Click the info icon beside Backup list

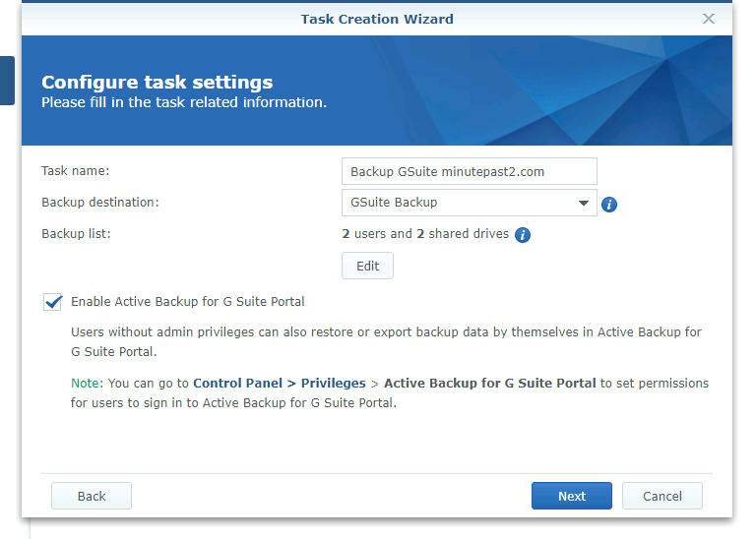(x=523, y=235)
